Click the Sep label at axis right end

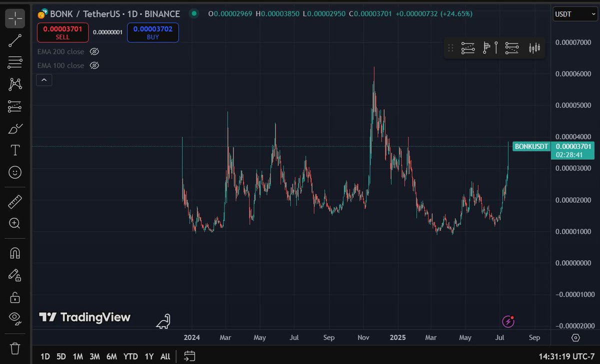[534, 337]
